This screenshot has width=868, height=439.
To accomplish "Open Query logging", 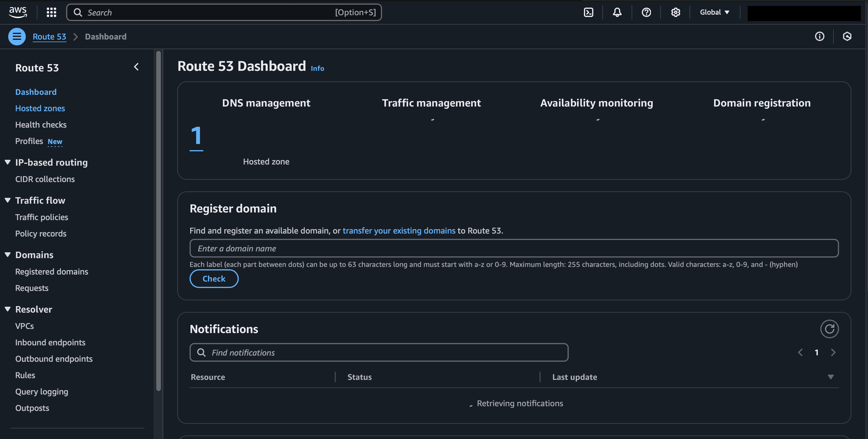I will tap(42, 392).
